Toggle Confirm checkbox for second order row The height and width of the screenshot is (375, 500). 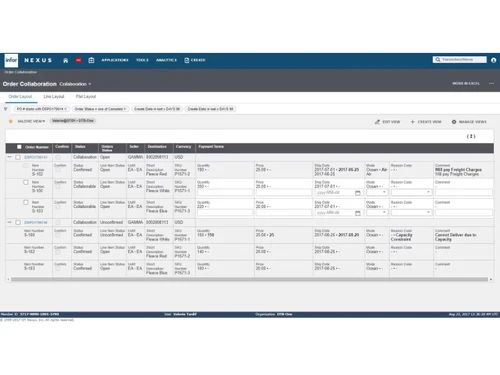pyautogui.click(x=58, y=223)
